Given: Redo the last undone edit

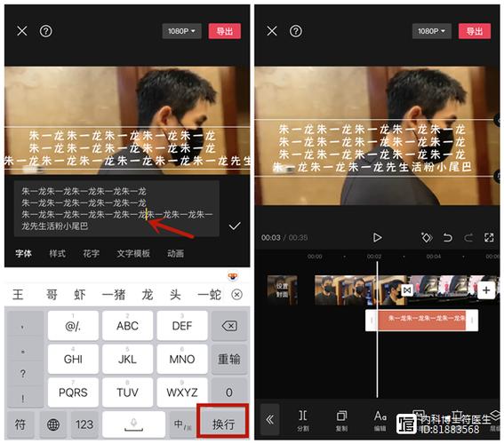Looking at the screenshot, I should coord(468,238).
